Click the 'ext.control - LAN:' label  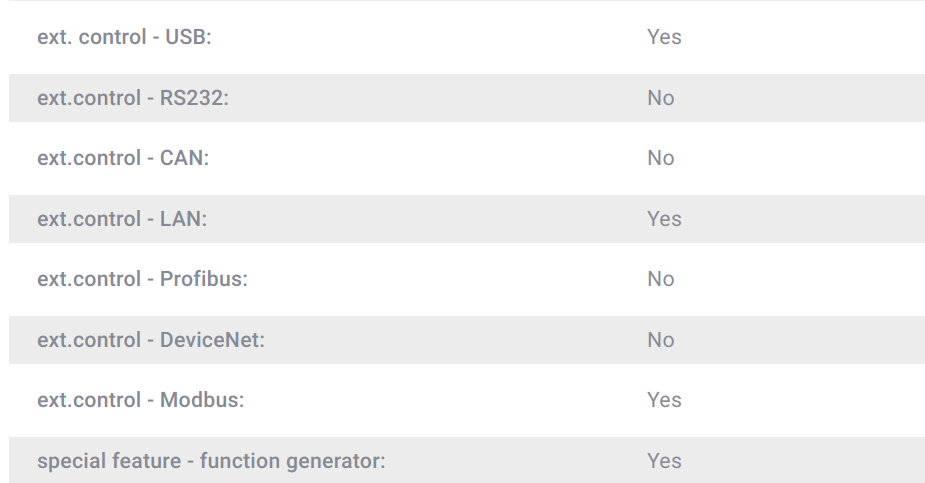pos(122,219)
